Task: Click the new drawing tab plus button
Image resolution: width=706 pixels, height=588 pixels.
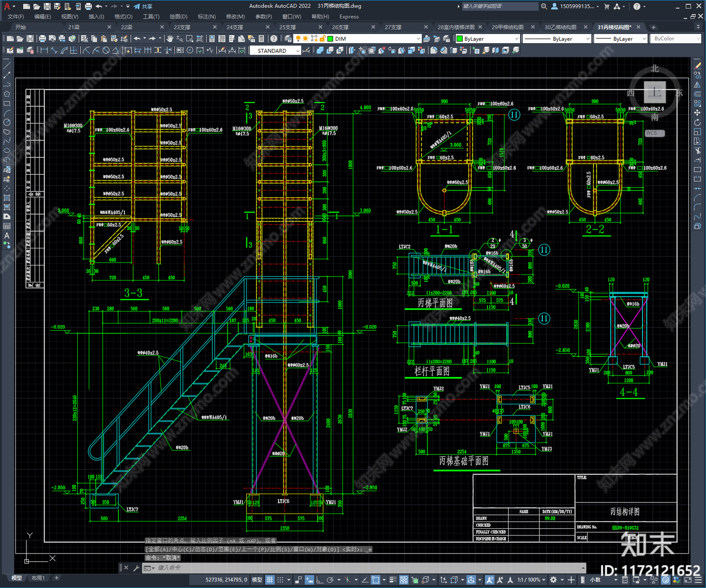Action: click(x=653, y=27)
